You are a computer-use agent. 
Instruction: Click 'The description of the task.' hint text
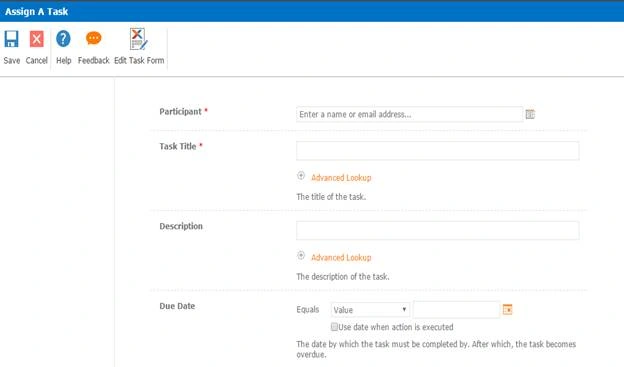(343, 276)
